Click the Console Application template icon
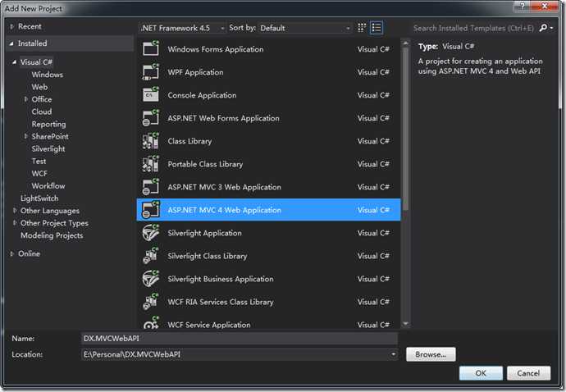The height and width of the screenshot is (392, 566). (151, 94)
